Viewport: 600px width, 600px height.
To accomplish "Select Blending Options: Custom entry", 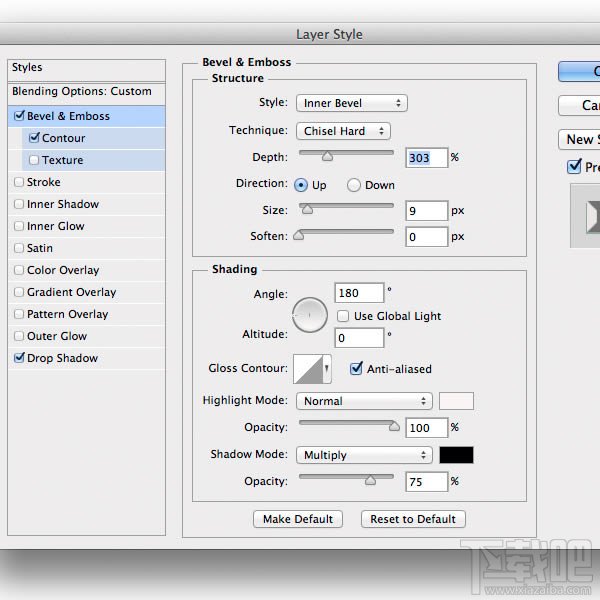I will (x=86, y=93).
